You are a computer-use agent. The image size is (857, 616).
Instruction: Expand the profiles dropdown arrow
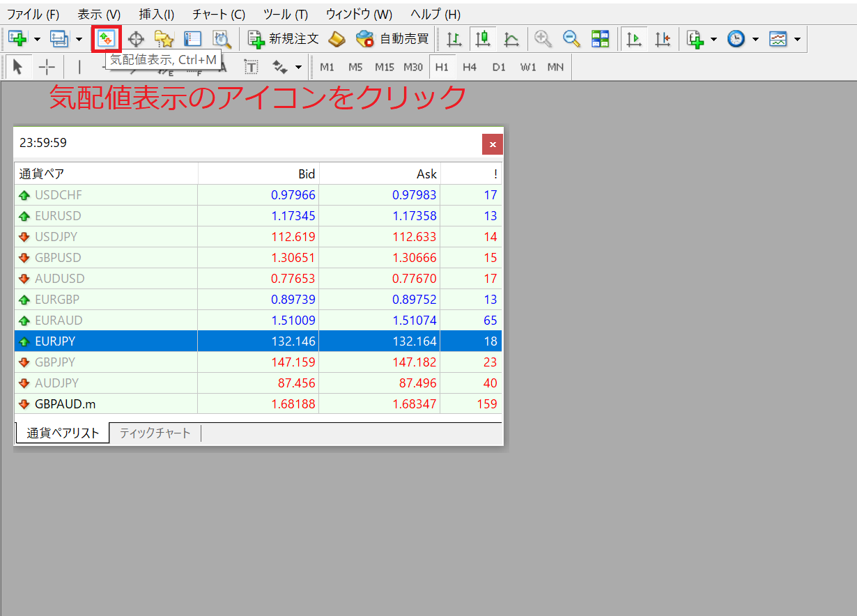click(79, 39)
